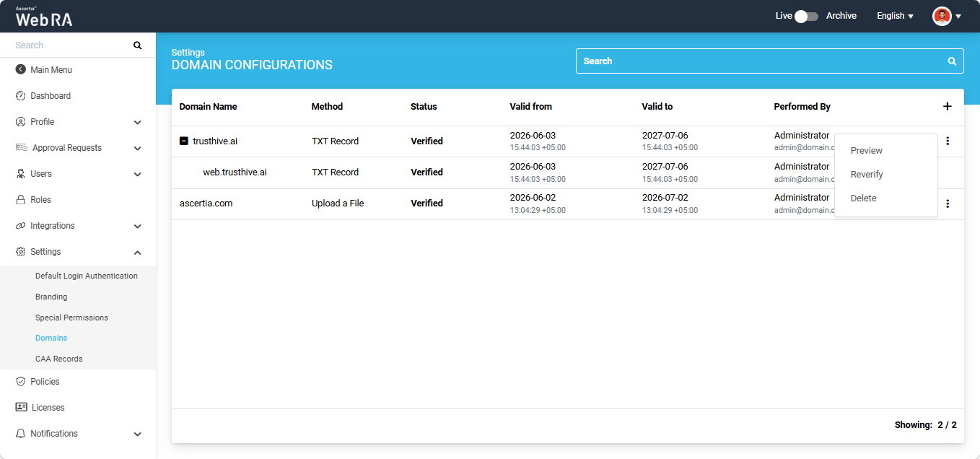The image size is (980, 459).
Task: Click the Archive label
Action: [x=841, y=16]
